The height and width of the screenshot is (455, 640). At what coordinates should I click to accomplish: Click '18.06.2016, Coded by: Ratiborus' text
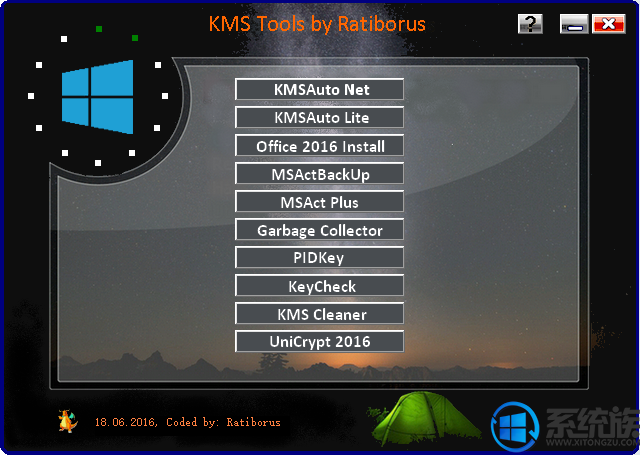[x=188, y=422]
